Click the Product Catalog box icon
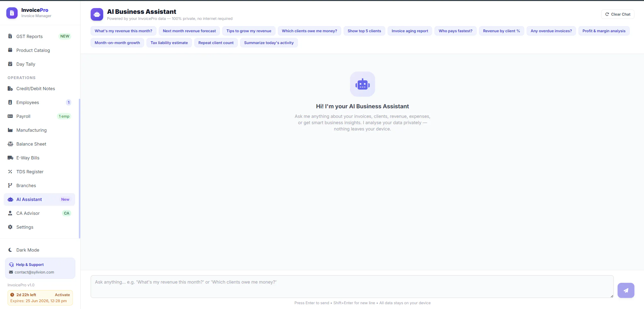 pos(10,50)
